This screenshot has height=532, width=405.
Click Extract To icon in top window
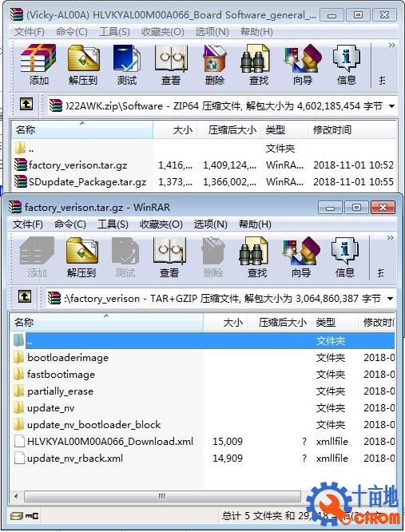point(83,65)
